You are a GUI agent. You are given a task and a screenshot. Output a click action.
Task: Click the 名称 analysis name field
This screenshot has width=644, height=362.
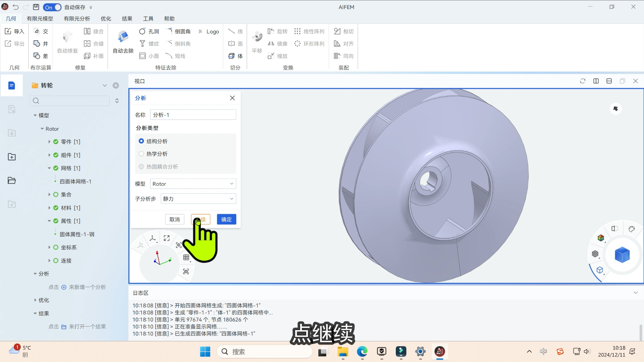[193, 115]
